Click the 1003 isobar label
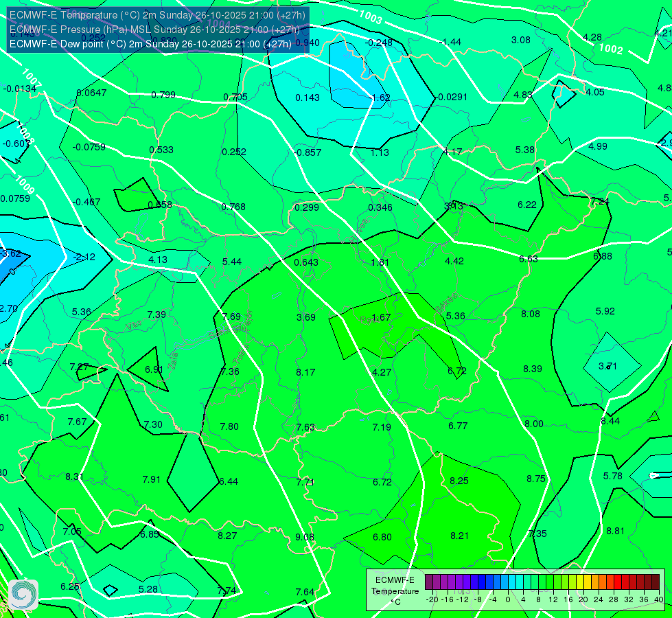 370,17
